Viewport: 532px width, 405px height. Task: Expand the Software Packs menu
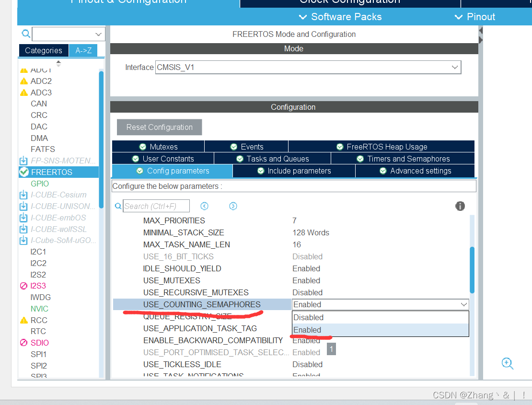click(x=340, y=17)
